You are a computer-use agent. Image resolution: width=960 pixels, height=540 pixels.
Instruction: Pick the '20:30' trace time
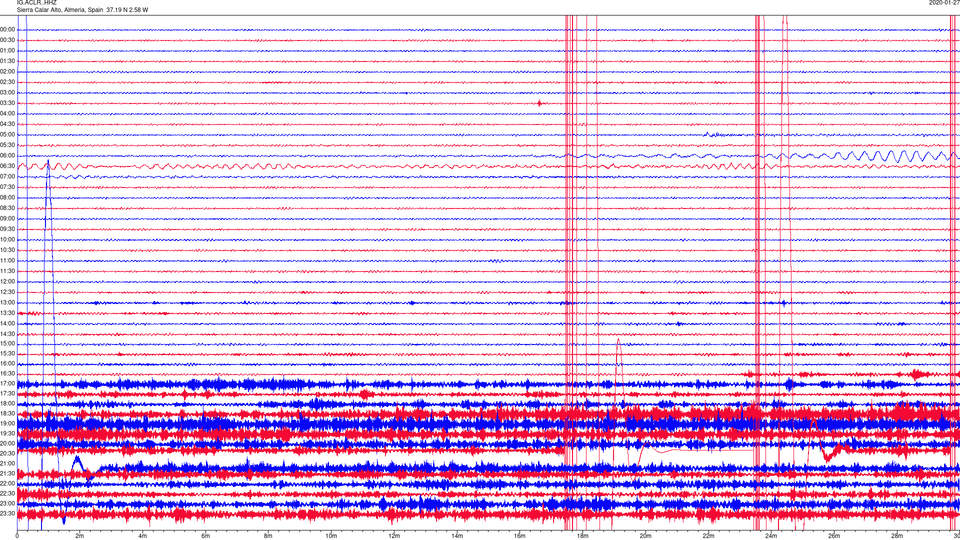coord(7,454)
